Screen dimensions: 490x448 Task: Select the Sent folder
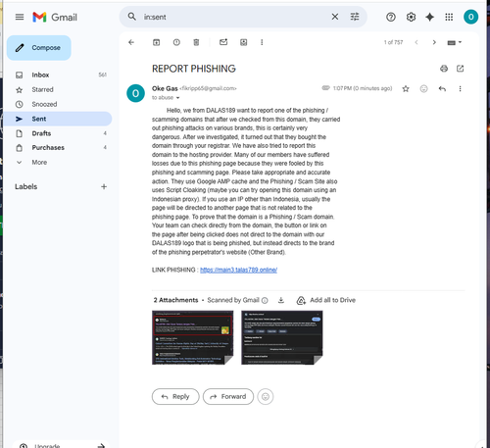tap(58, 119)
